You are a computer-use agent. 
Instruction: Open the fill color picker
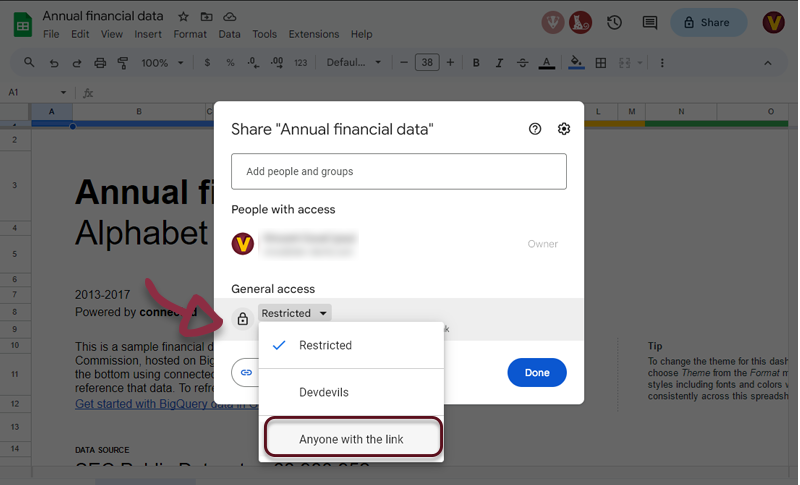(576, 63)
